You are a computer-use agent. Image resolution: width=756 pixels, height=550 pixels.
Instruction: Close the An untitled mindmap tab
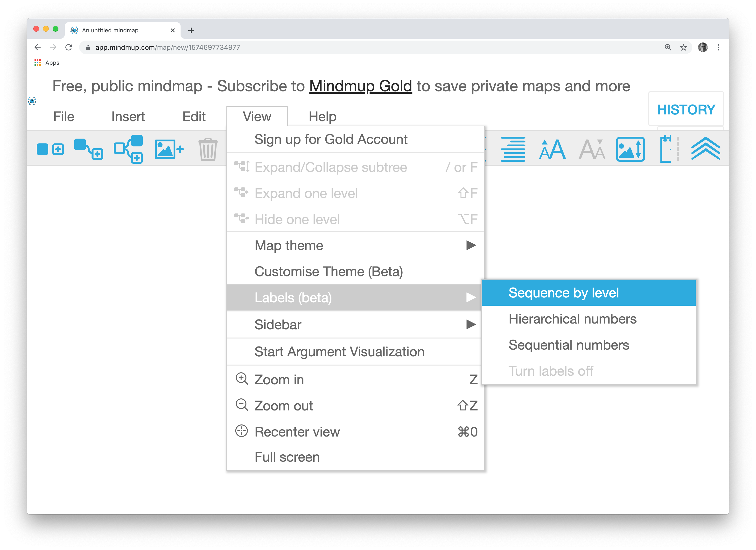pyautogui.click(x=173, y=30)
